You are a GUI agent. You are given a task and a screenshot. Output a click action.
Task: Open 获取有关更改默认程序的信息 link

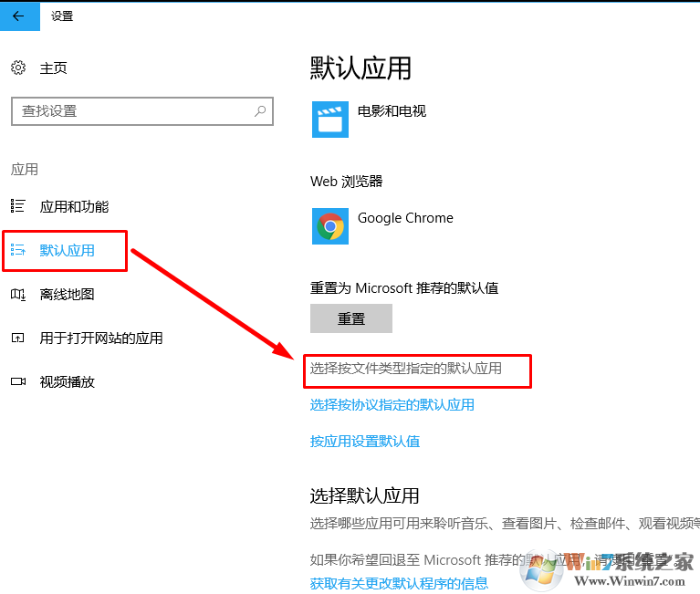click(x=399, y=583)
